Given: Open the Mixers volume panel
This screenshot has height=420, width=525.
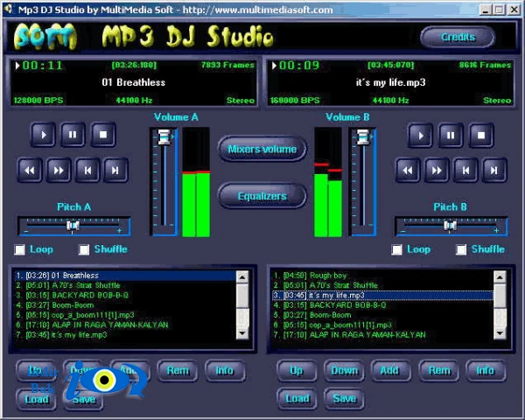Looking at the screenshot, I should pos(262,149).
